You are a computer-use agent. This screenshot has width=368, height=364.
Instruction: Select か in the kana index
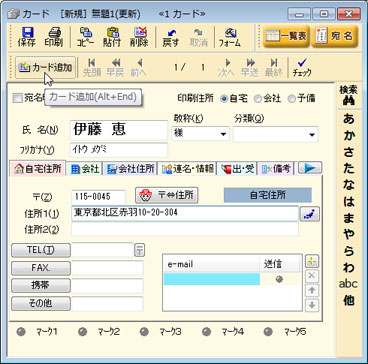(349, 136)
